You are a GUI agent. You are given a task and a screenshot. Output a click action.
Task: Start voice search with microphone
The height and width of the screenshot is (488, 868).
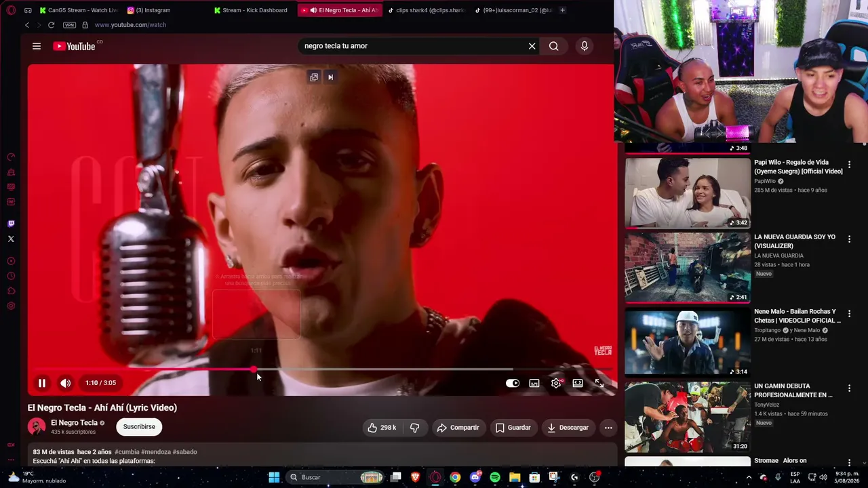(x=585, y=46)
